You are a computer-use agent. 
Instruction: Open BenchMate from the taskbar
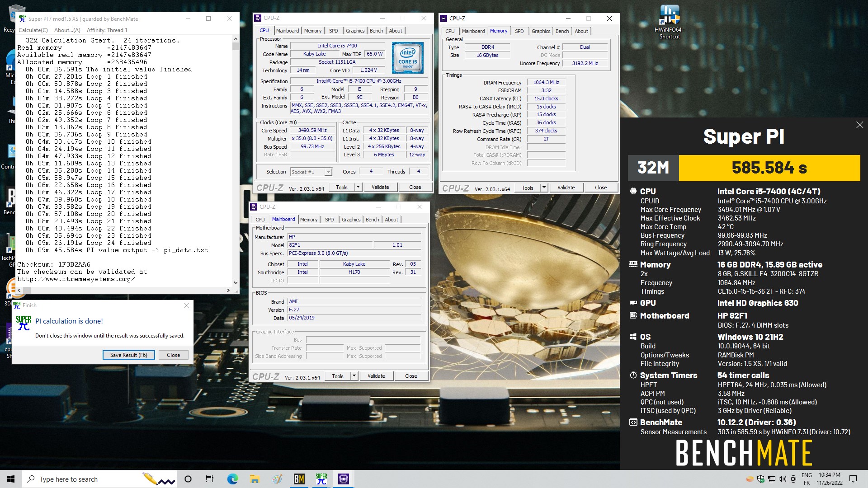(299, 479)
